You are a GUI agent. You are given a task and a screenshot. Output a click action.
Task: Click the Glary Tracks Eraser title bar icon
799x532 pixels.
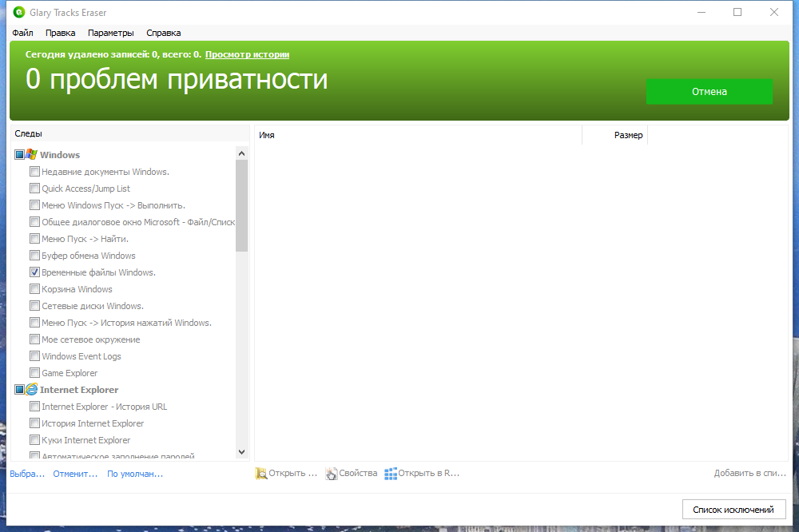point(18,12)
